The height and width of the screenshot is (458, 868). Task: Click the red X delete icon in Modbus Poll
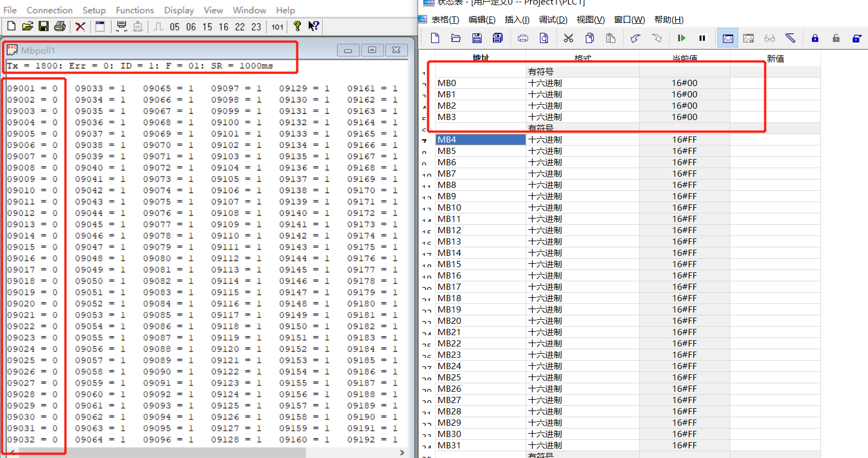click(80, 26)
